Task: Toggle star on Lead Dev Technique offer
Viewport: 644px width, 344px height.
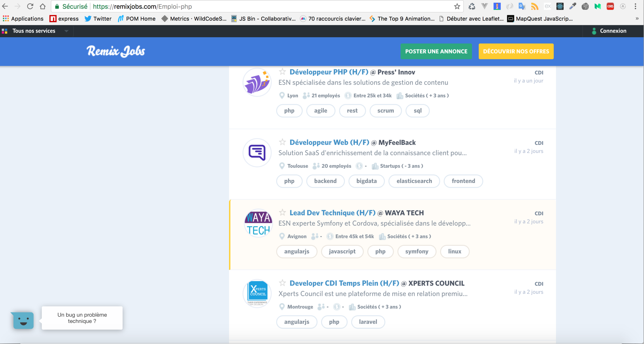Action: point(282,213)
